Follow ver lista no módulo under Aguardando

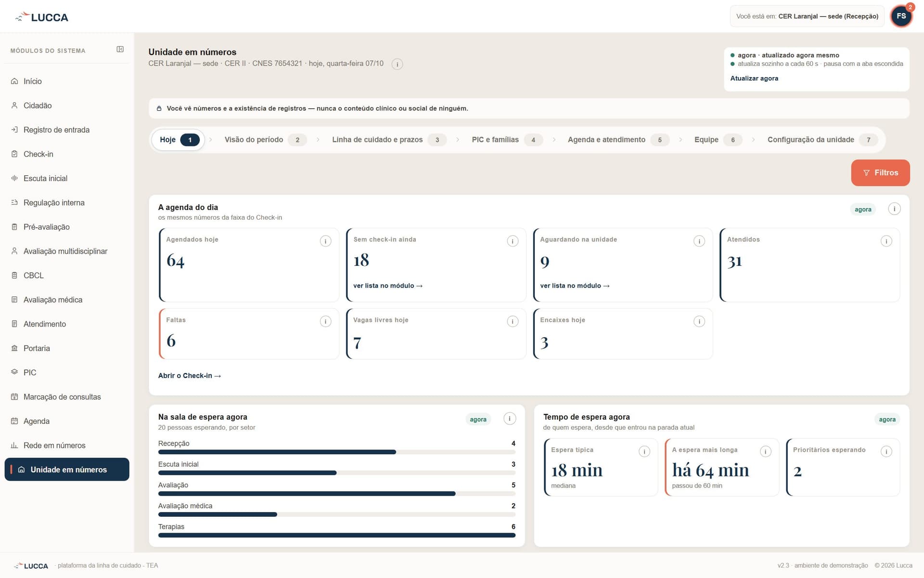(575, 286)
